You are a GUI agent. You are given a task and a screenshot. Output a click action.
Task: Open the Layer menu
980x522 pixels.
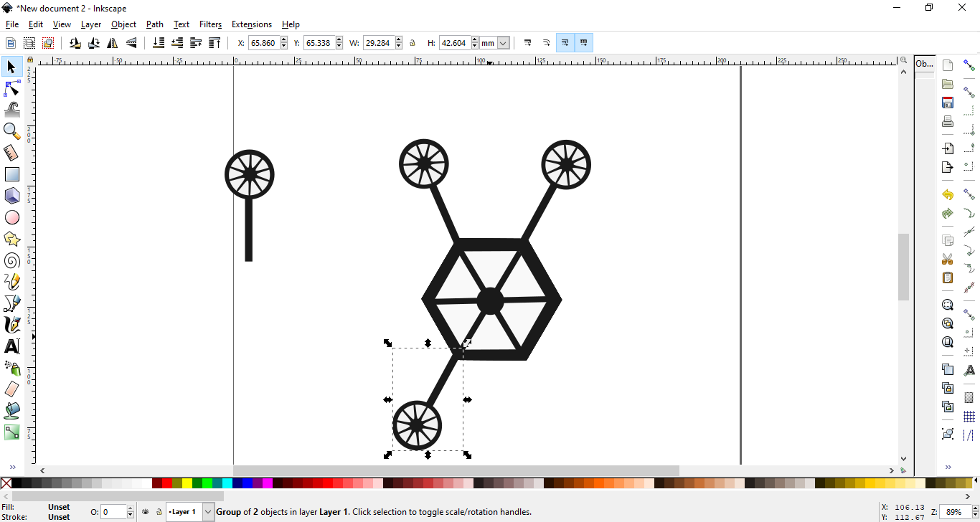click(x=91, y=24)
